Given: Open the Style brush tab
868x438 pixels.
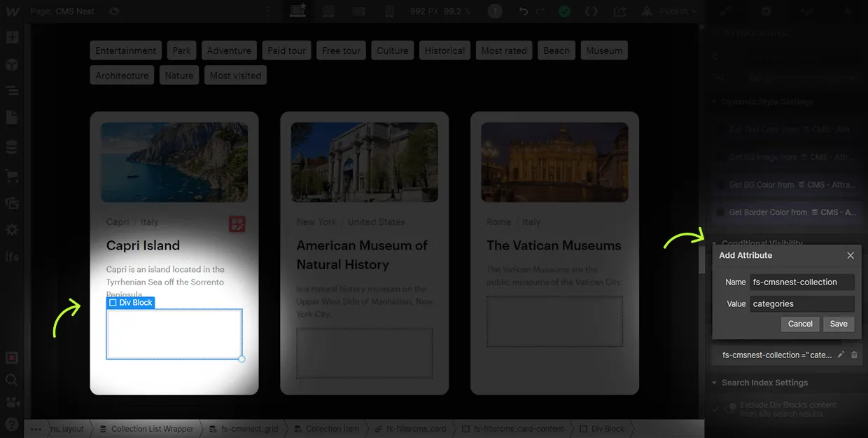Looking at the screenshot, I should pos(727,11).
